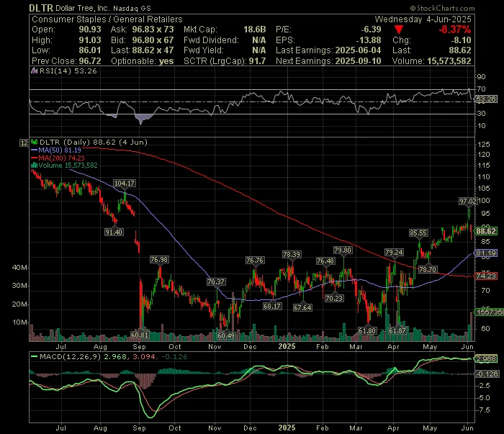Image resolution: width=504 pixels, height=434 pixels.
Task: Click the RSI(14) indicator icon
Action: (35, 71)
